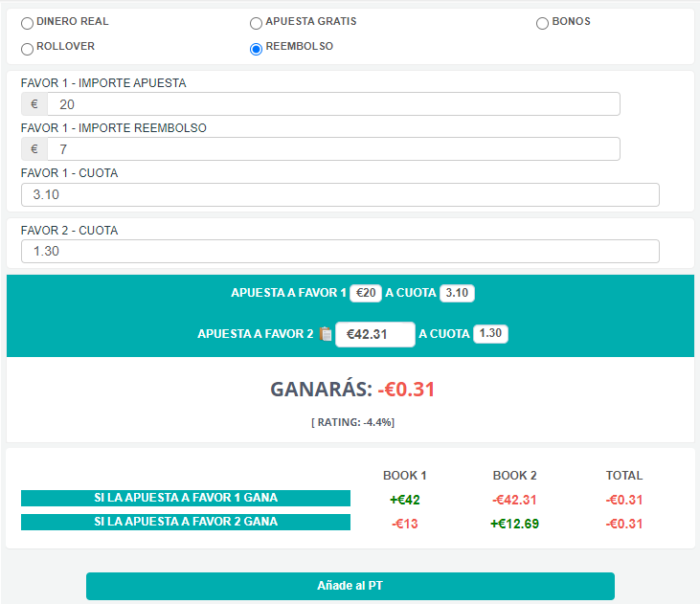Click the RATING -4.4% text
The width and height of the screenshot is (700, 604).
352,422
